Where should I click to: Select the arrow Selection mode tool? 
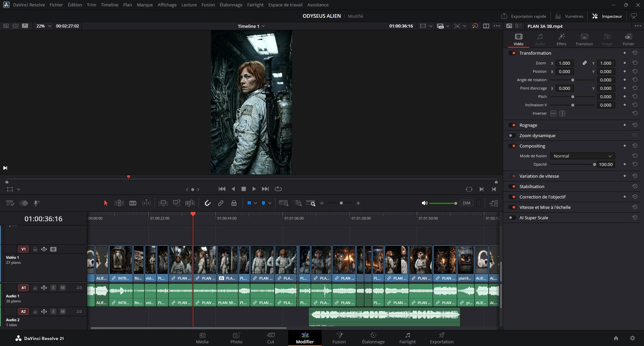106,203
